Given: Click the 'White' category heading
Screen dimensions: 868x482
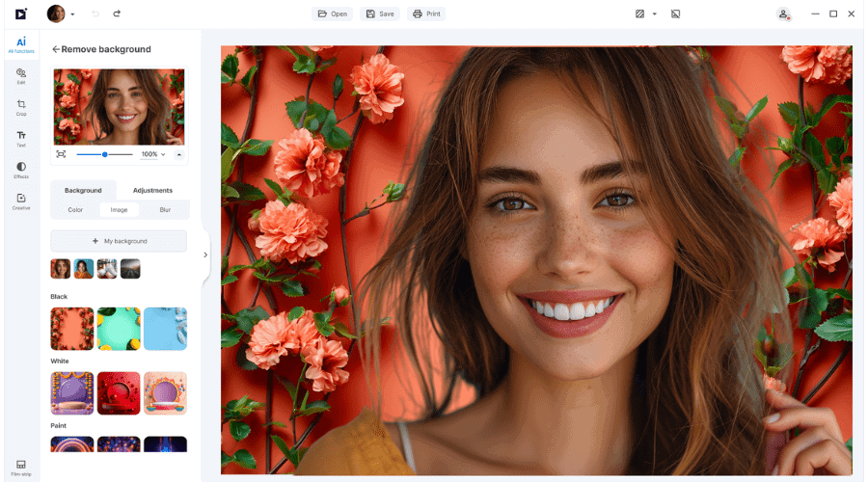Looking at the screenshot, I should coord(59,361).
